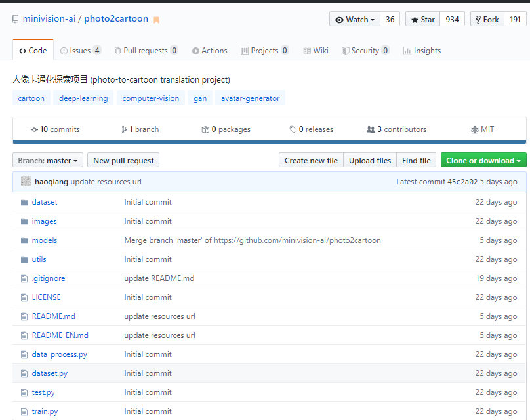
Task: View the 191 forks count
Action: point(515,19)
